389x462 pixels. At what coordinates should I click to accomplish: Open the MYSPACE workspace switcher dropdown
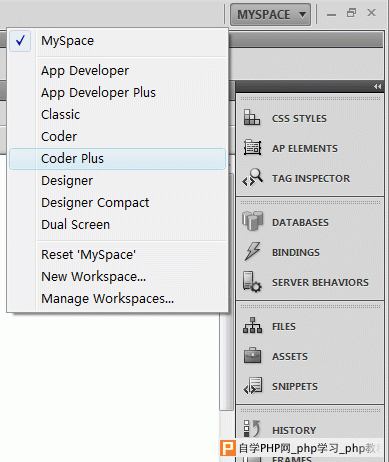pyautogui.click(x=270, y=14)
